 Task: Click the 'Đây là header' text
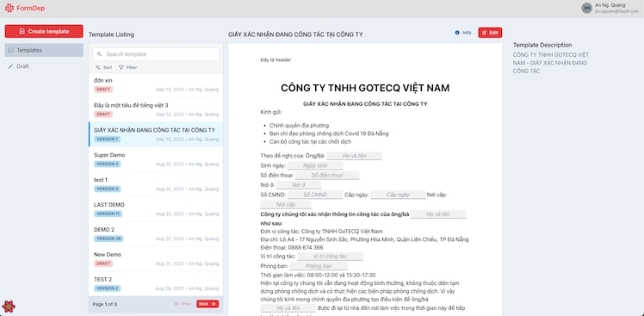[x=276, y=60]
